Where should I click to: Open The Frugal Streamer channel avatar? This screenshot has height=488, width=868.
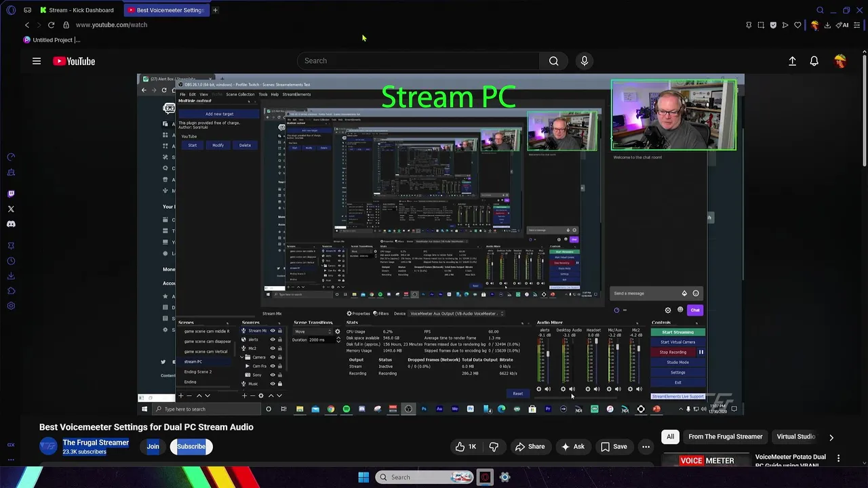point(48,447)
